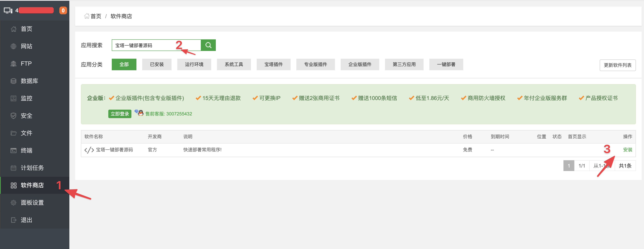Go to 网站 in the sidebar
The height and width of the screenshot is (249, 644).
[35, 46]
